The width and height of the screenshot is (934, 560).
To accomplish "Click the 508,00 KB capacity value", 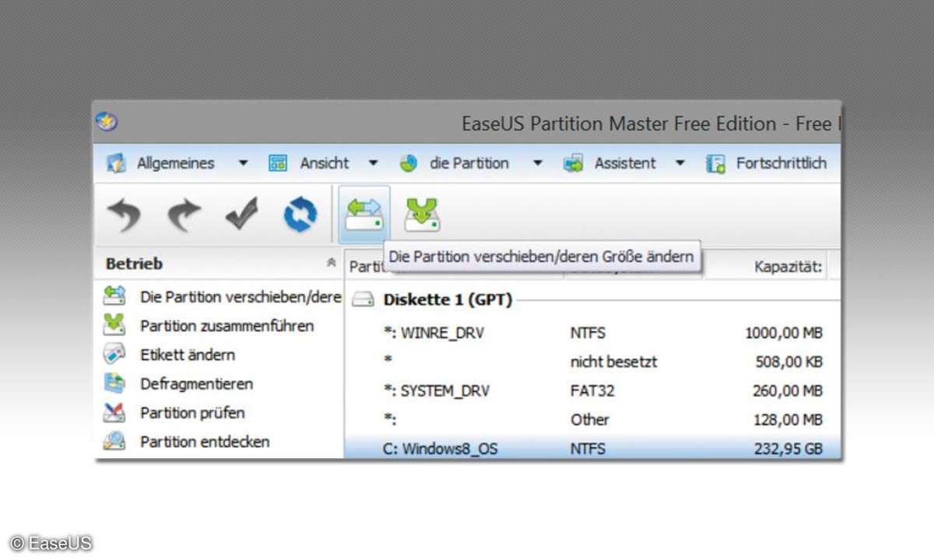I will pos(789,362).
